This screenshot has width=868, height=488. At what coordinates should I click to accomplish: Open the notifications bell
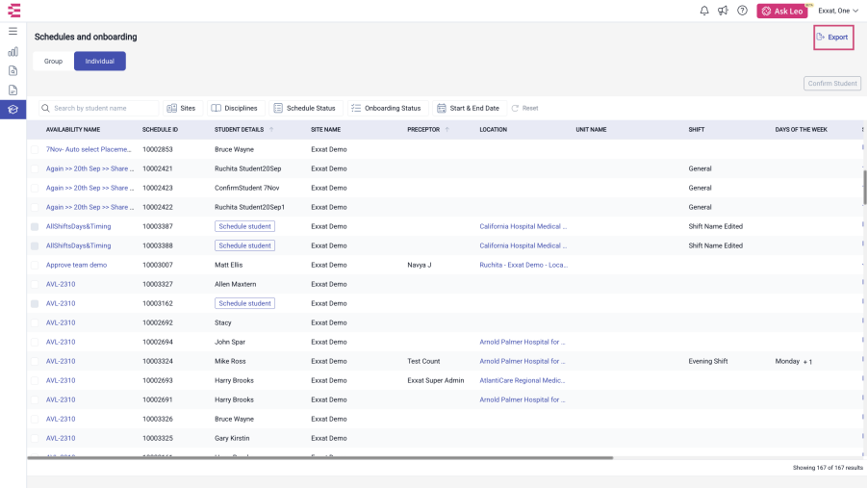coord(704,11)
